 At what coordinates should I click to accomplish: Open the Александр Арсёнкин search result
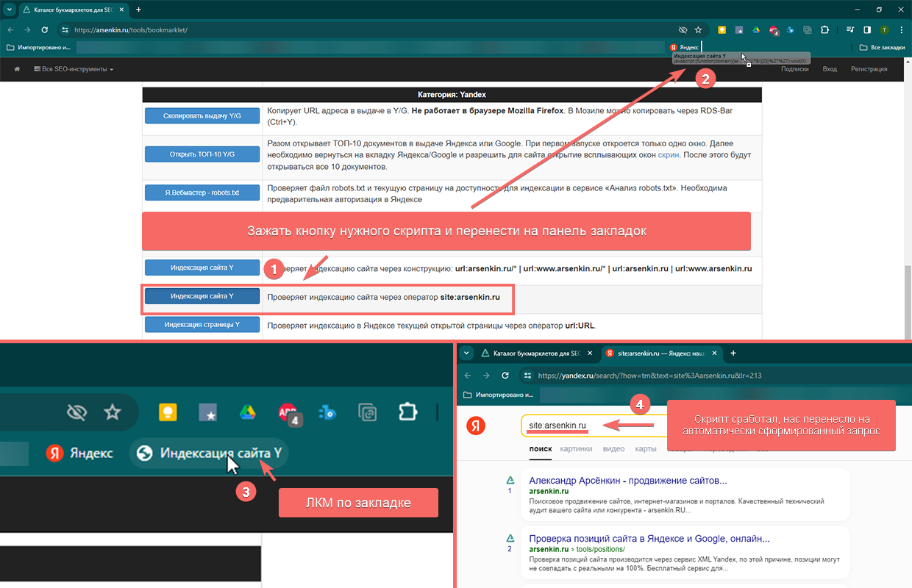click(x=628, y=481)
